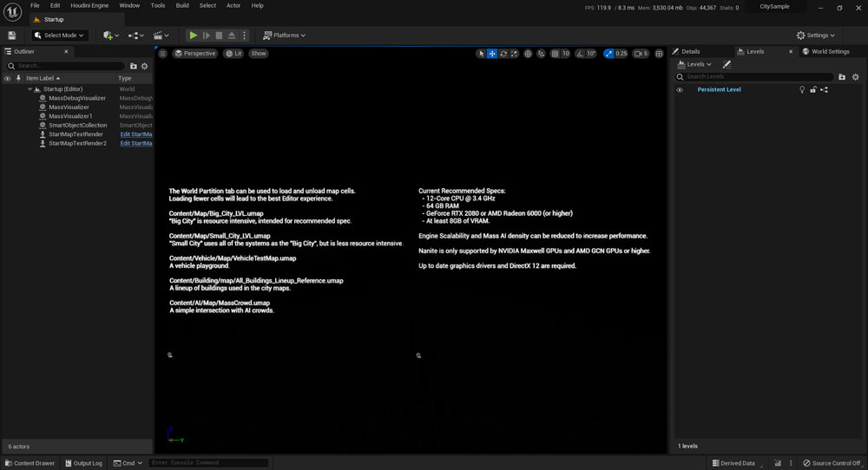Image resolution: width=868 pixels, height=470 pixels.
Task: Toggle scale snapping in viewport
Action: click(609, 54)
